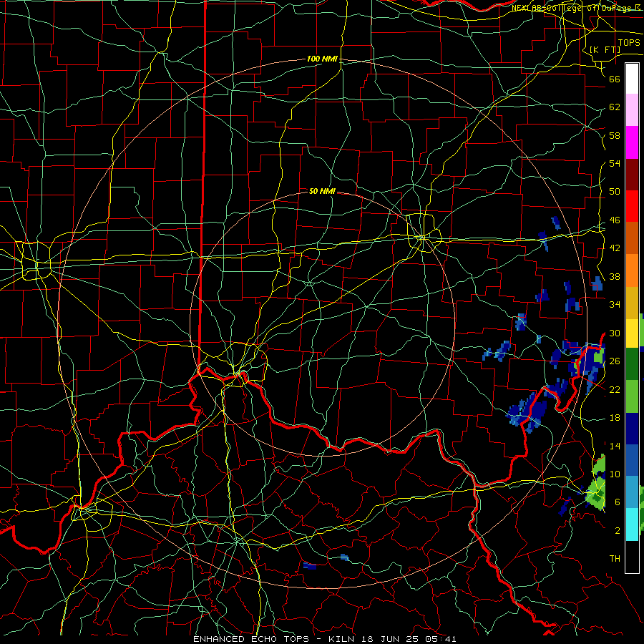Pick the dark red legend band
Image resolution: width=644 pixels, height=644 pixels.
coord(632,174)
